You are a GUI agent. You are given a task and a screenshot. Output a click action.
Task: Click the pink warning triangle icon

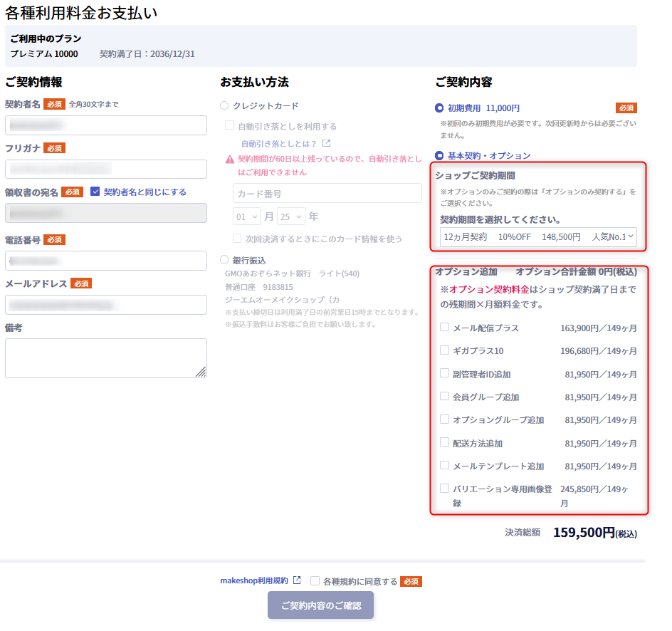(229, 160)
